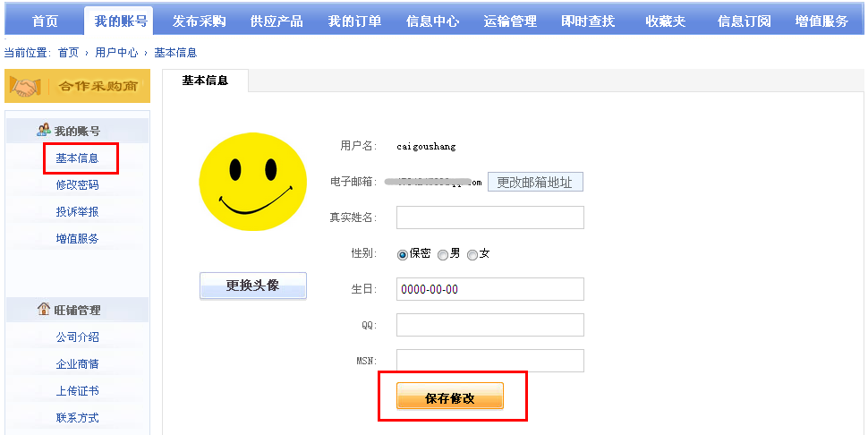Click 更改邮箱地址 button
The width and height of the screenshot is (868, 435).
pyautogui.click(x=535, y=182)
